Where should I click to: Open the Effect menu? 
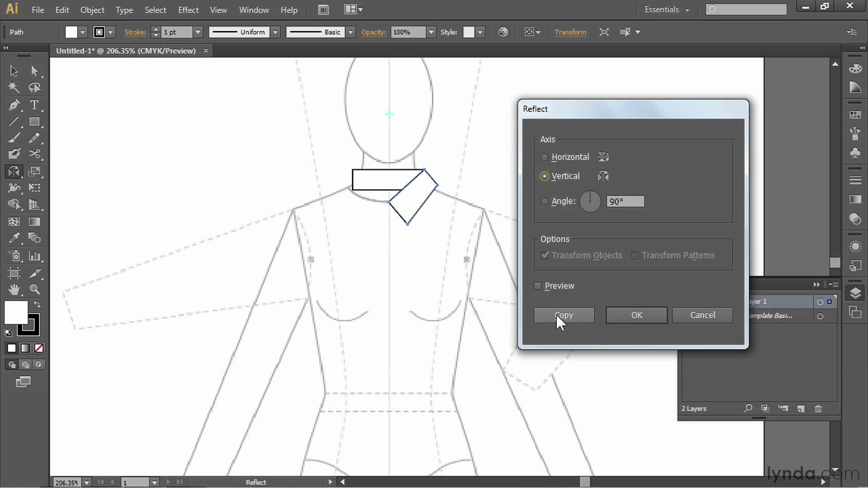coord(188,9)
